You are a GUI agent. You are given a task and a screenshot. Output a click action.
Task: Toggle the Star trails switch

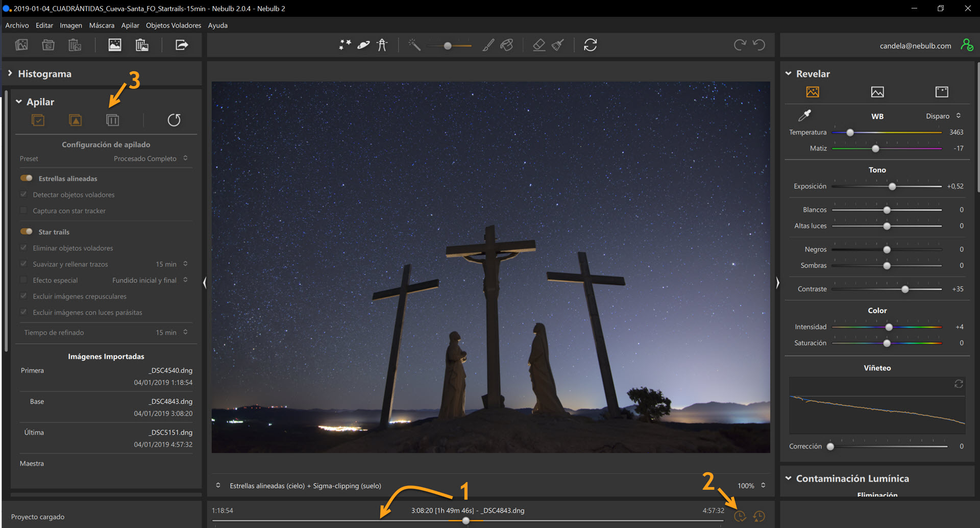(27, 232)
